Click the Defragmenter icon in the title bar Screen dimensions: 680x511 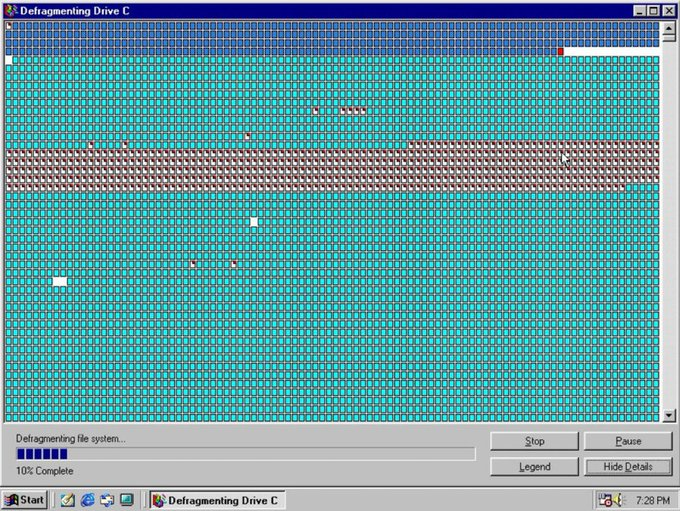point(10,10)
